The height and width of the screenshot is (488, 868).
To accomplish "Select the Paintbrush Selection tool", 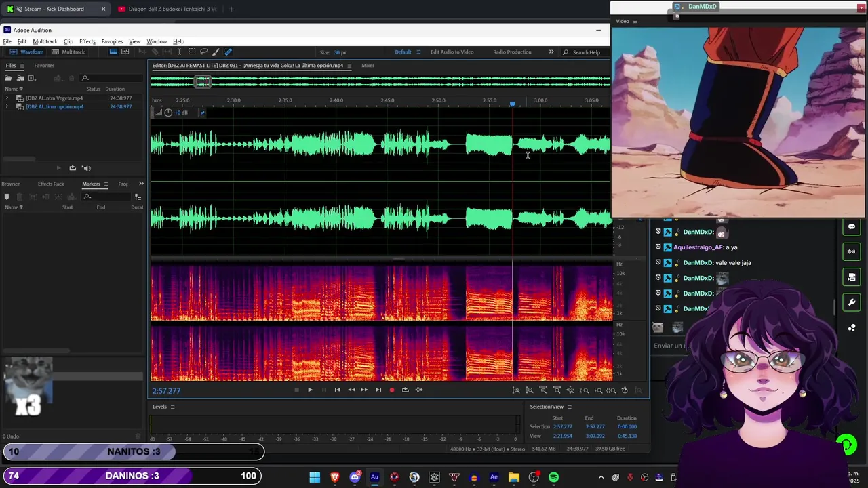I will [216, 52].
